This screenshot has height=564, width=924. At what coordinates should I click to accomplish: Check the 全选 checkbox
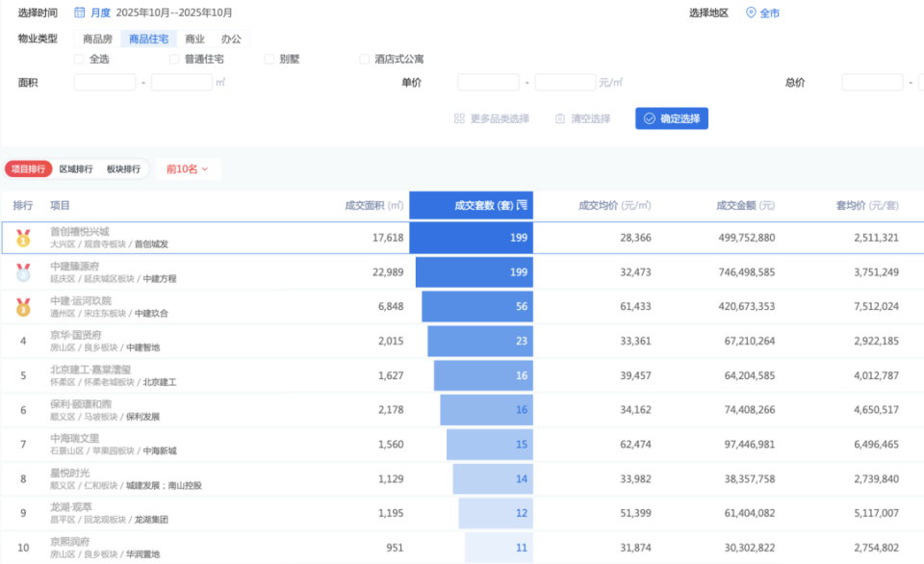pyautogui.click(x=80, y=60)
